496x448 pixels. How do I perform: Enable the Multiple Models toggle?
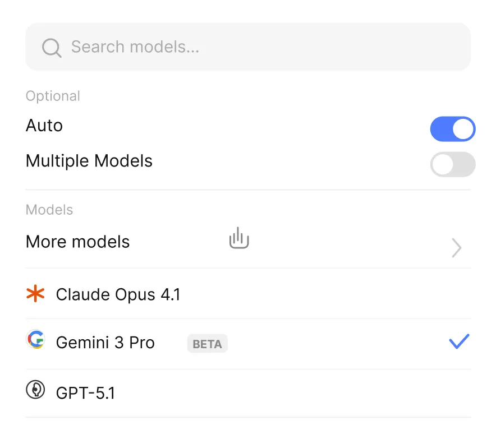(453, 164)
